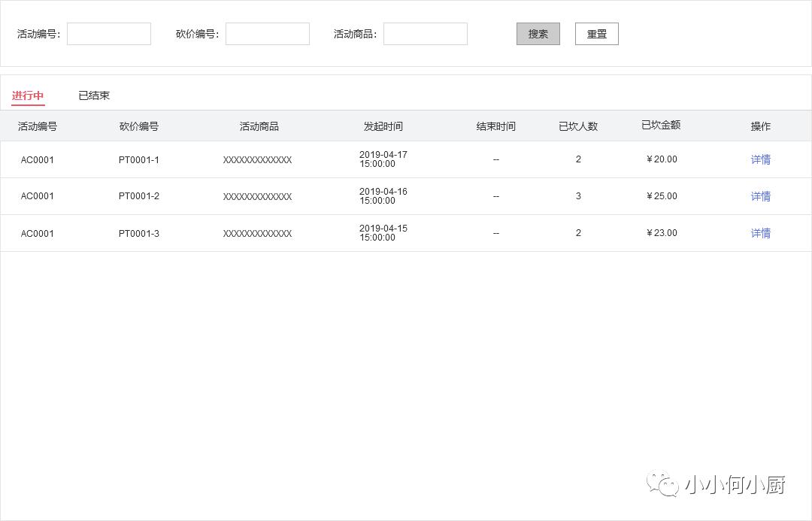
Task: Click the 搜索 search button
Action: coord(538,33)
